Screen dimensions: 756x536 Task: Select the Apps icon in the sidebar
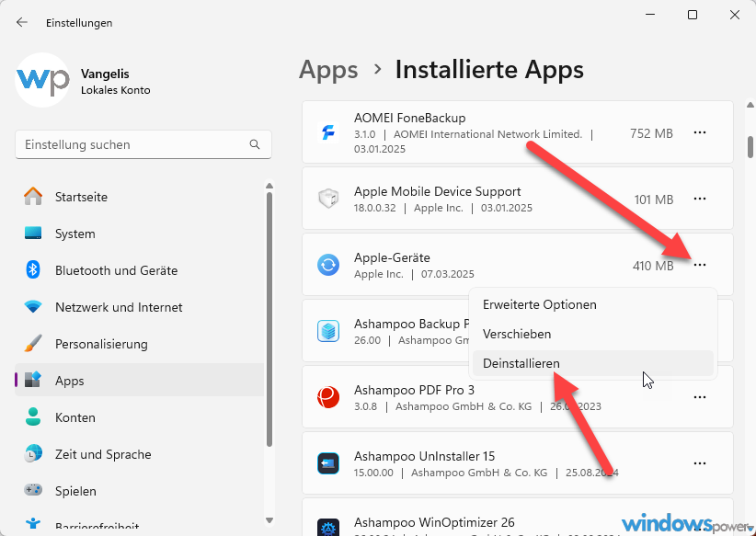coord(33,381)
